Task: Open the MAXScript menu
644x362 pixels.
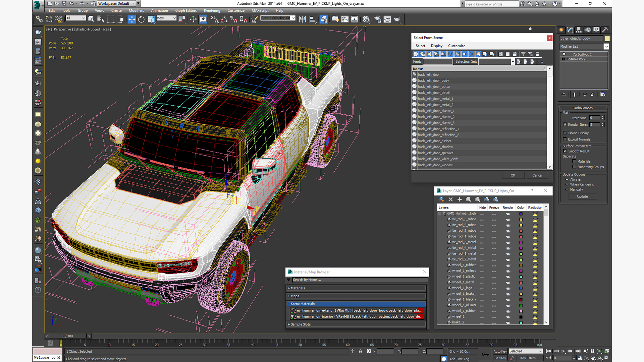Action: (260, 10)
